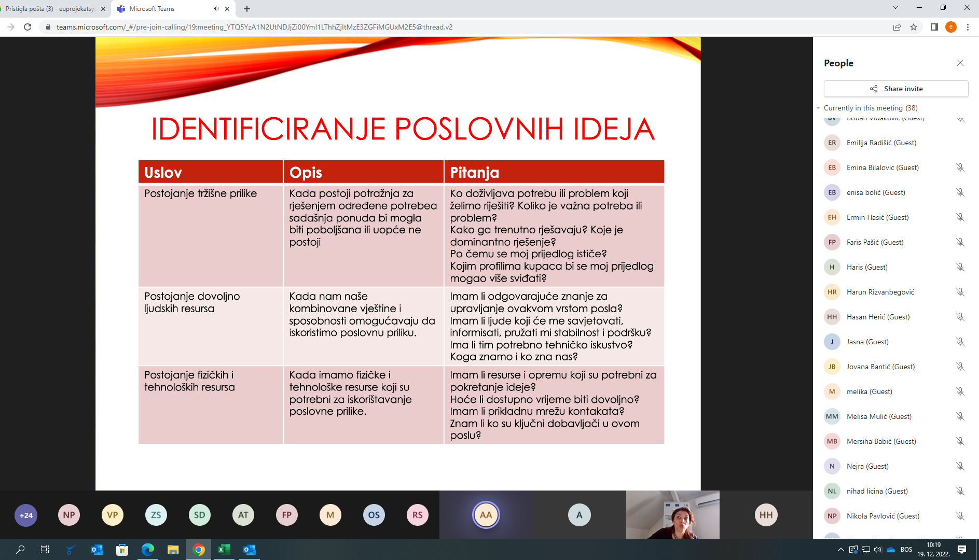This screenshot has width=979, height=560.
Task: Click muted mic icon for Emina Bilalovic
Action: [x=960, y=167]
